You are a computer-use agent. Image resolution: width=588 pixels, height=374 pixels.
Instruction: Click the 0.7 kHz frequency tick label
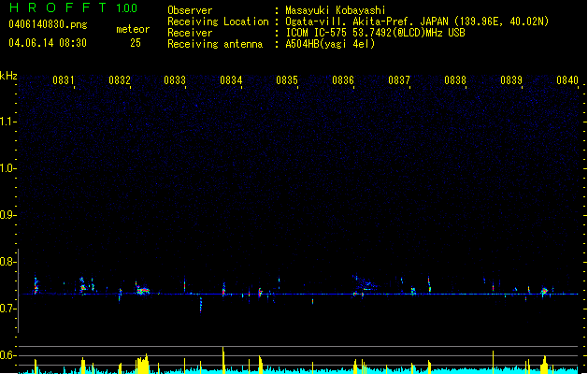coord(7,309)
